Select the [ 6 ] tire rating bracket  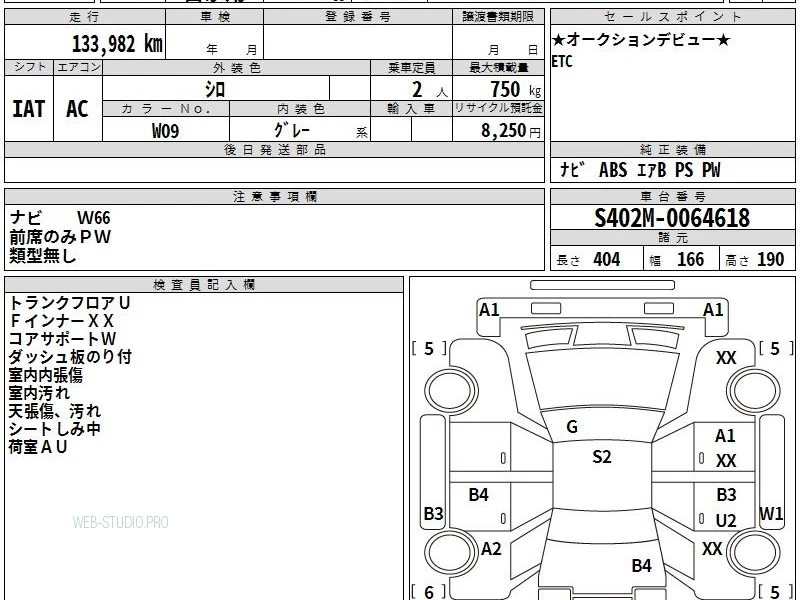(429, 592)
